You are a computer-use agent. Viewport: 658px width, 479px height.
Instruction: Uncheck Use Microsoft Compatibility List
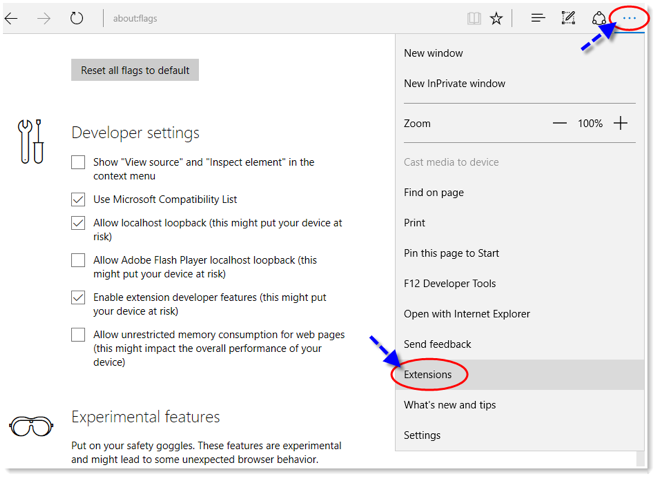click(x=78, y=199)
